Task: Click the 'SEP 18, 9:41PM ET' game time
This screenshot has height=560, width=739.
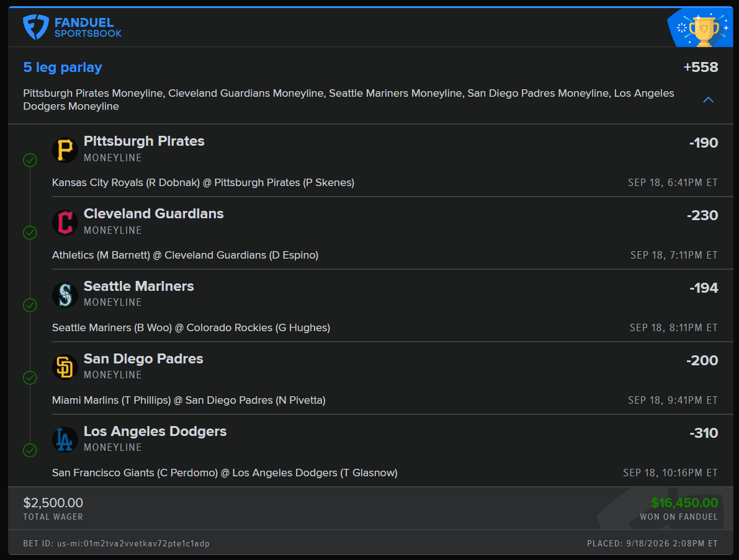Action: pyautogui.click(x=673, y=401)
